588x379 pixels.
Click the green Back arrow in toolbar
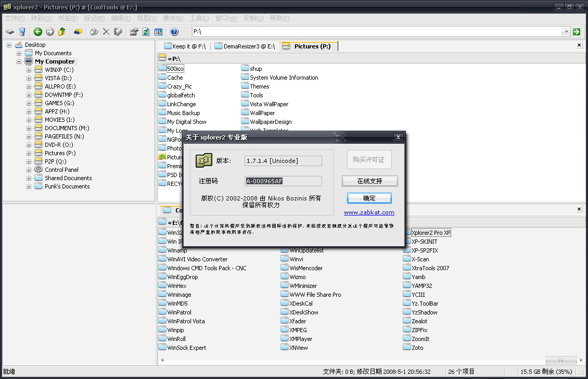pos(37,32)
